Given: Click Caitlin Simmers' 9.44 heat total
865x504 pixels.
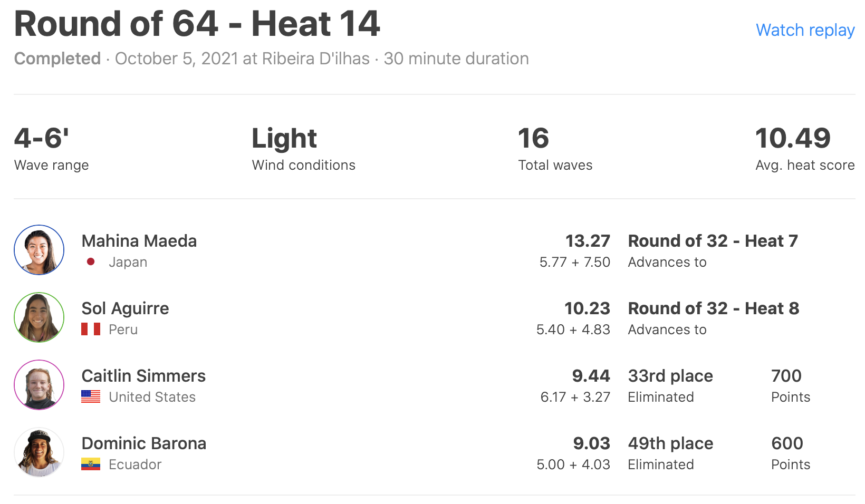Looking at the screenshot, I should click(591, 376).
